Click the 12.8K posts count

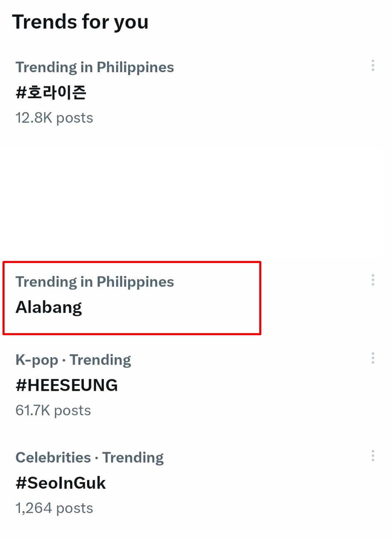pos(54,117)
